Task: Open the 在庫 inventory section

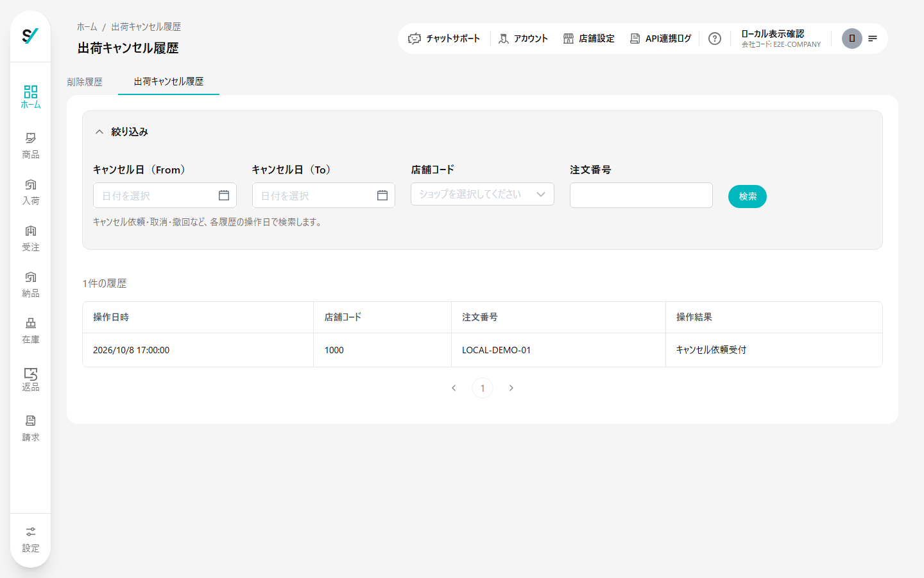Action: tap(31, 331)
